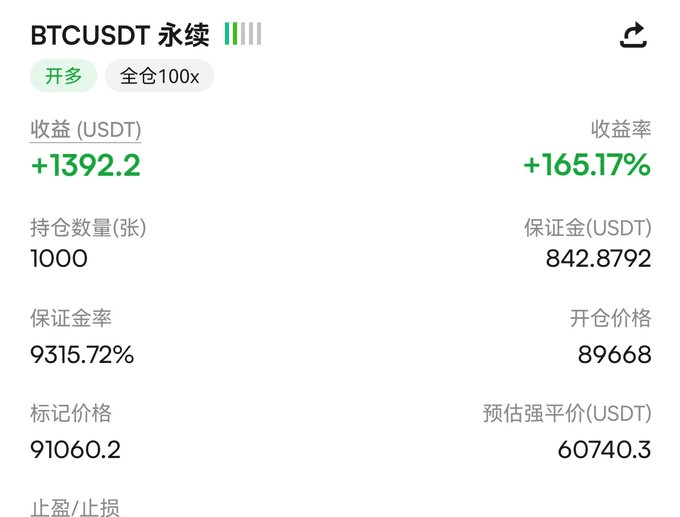Tap the 保证金率 label
Screen dimensions: 680x517
tap(71, 319)
